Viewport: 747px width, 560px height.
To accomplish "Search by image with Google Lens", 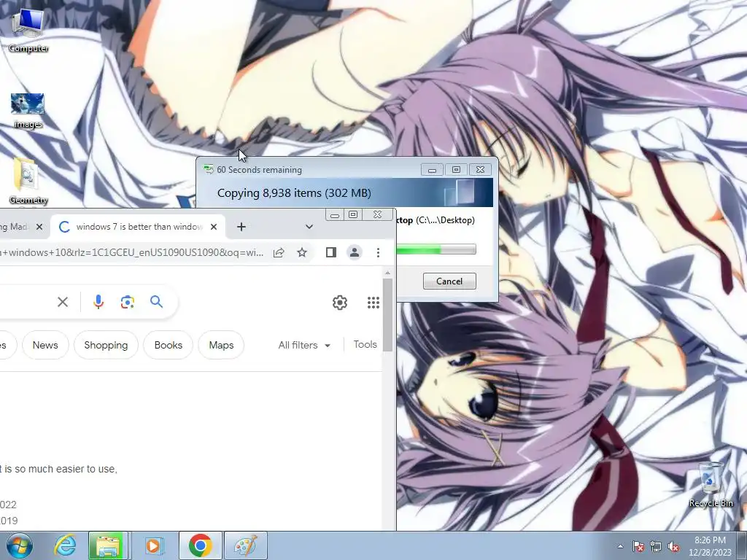I will click(x=127, y=302).
